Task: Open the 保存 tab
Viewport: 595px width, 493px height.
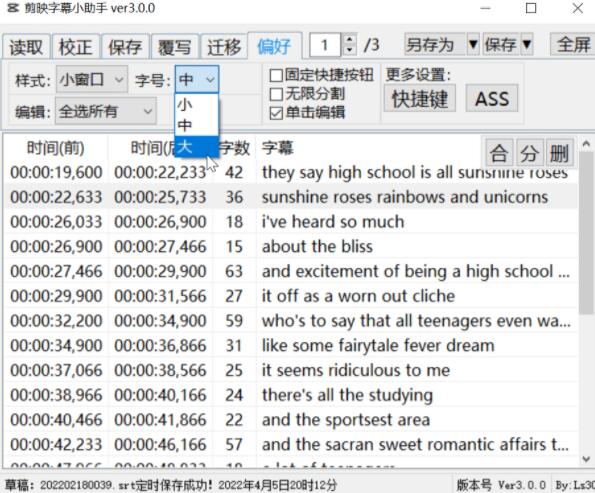Action: [125, 47]
